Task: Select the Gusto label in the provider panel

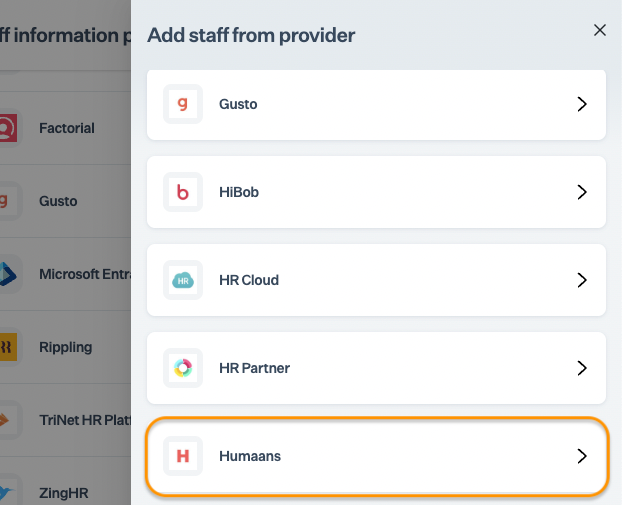Action: tap(238, 104)
